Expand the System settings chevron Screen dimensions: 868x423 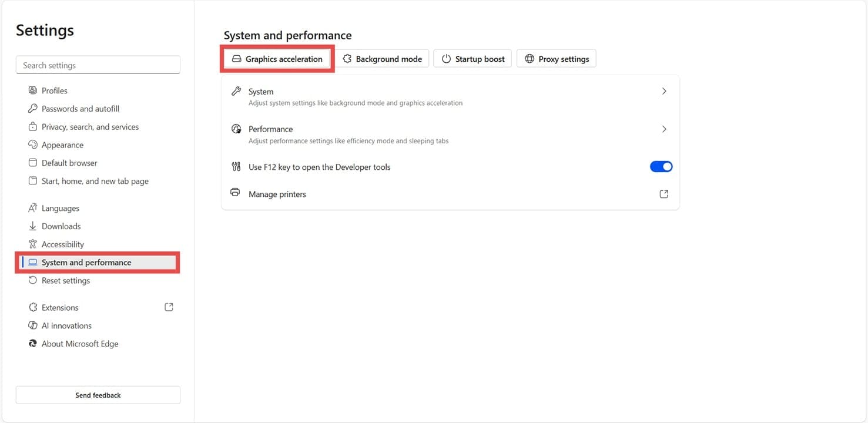(x=664, y=91)
